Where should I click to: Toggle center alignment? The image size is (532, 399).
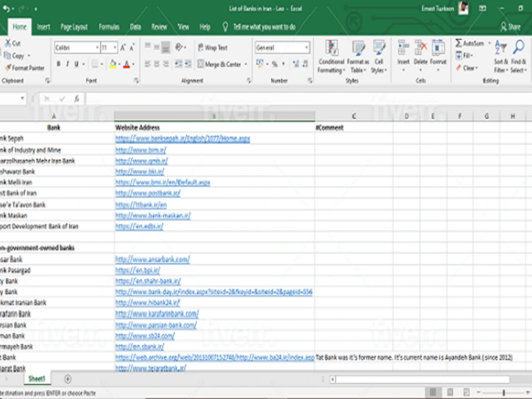coord(156,64)
